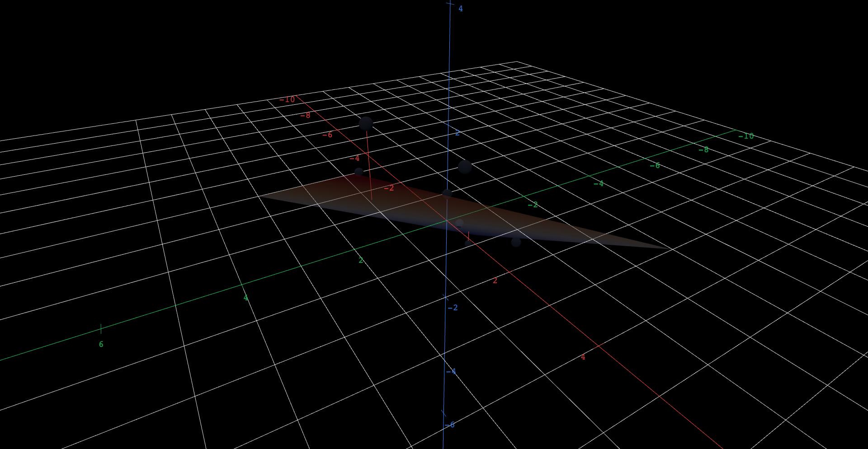Select the green axis label 6
Viewport: 868px width, 449px height.
(x=101, y=344)
